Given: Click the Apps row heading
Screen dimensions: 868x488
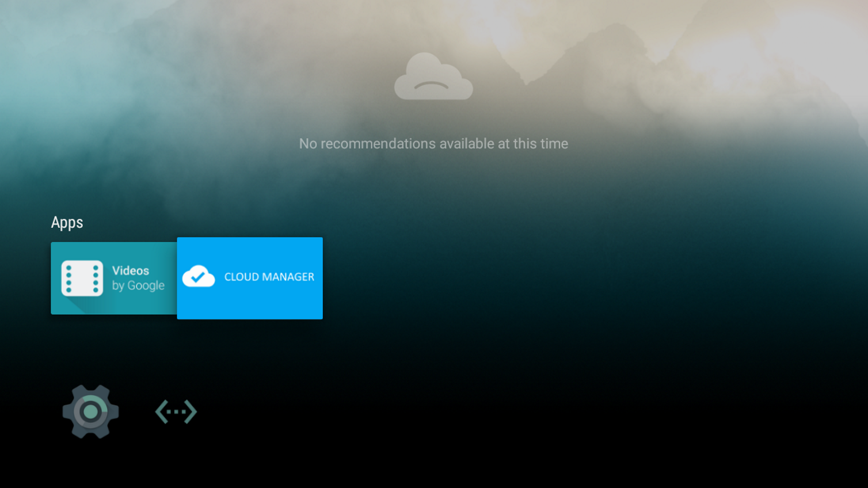Looking at the screenshot, I should [67, 222].
